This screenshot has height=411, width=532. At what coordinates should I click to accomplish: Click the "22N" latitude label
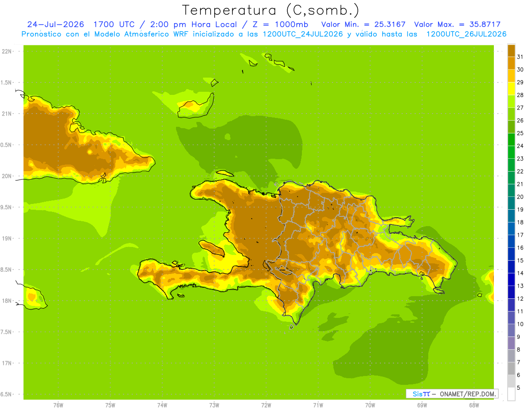click(7, 51)
